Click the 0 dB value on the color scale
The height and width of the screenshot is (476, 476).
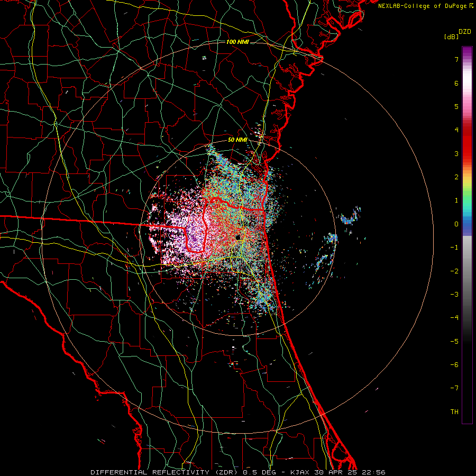(x=456, y=224)
